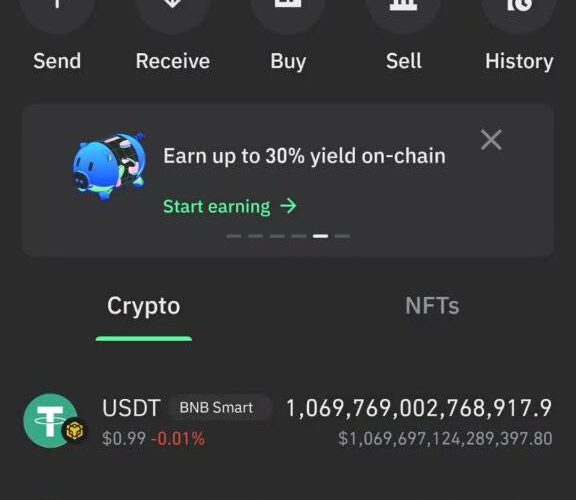Dismiss the earn yield banner

coord(491,140)
